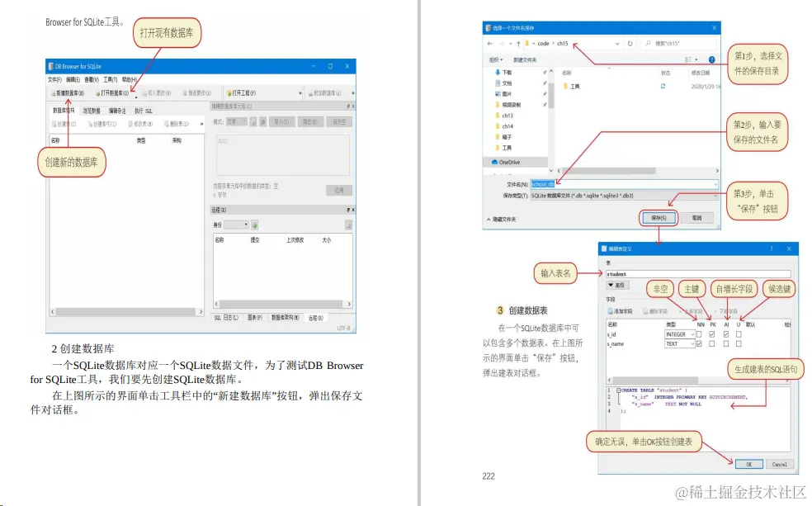Click the 打开数据库 toolbar icon

(98, 93)
